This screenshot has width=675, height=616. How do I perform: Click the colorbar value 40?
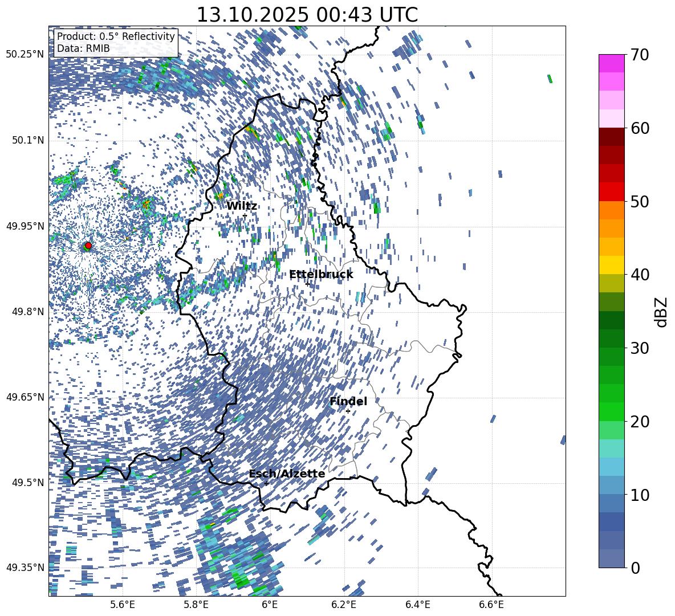coord(640,275)
